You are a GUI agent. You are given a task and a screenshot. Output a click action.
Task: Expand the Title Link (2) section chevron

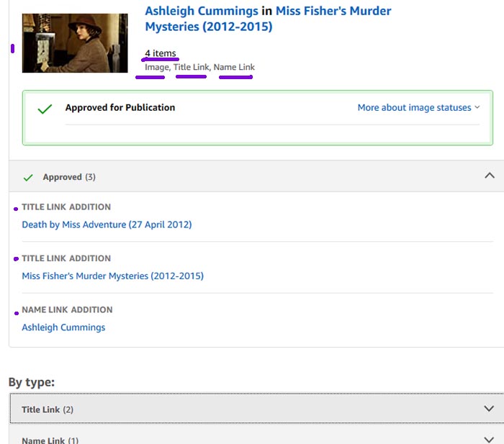pyautogui.click(x=490, y=409)
